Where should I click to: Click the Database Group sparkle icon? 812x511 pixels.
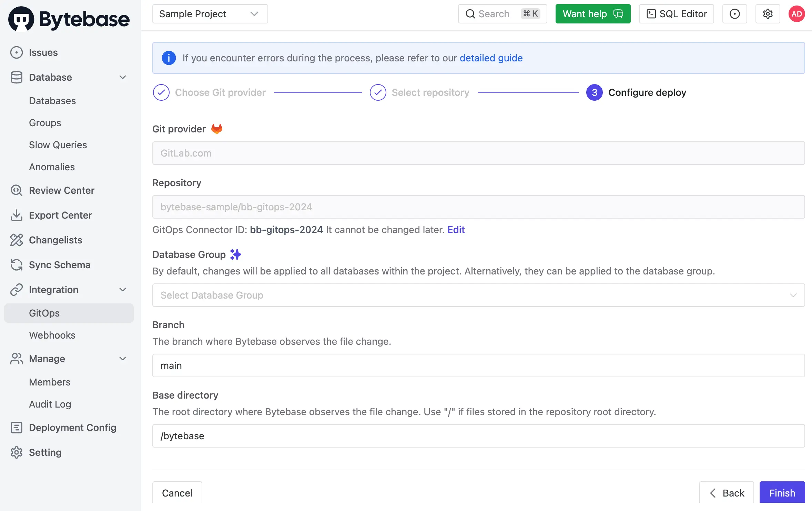[x=236, y=254]
